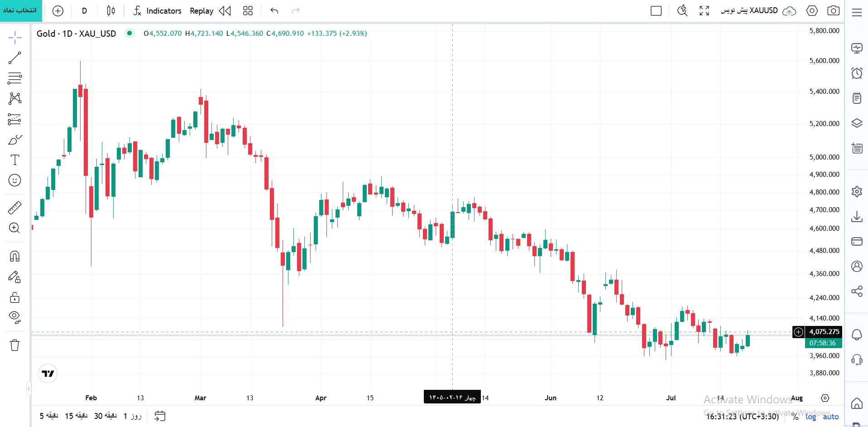Switch to 15 minute timeframe tab

(76, 416)
